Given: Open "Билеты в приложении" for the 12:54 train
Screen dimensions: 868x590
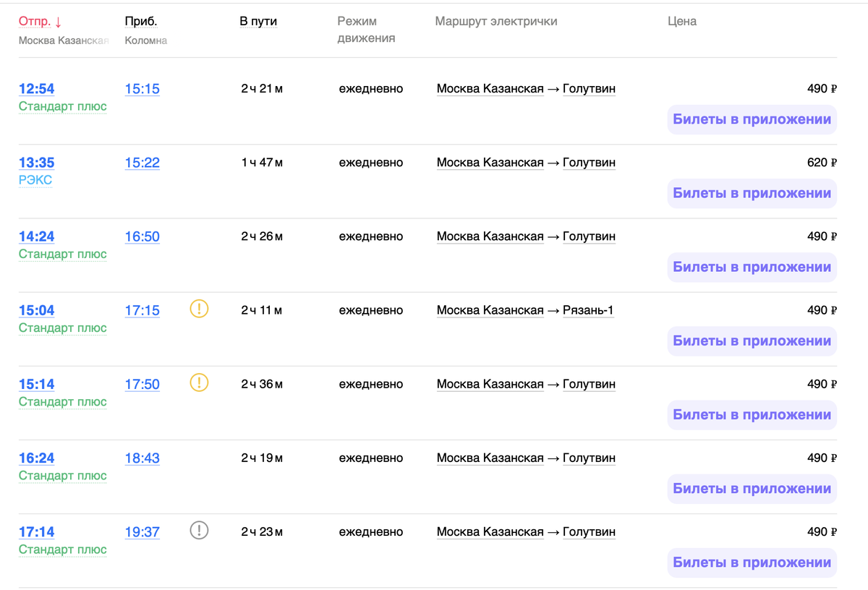Looking at the screenshot, I should [x=752, y=119].
